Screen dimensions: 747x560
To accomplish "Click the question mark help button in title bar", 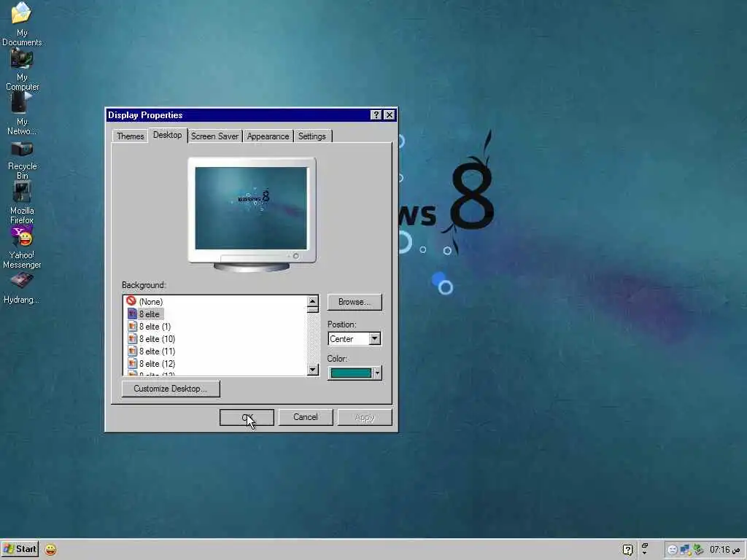I will tap(376, 114).
